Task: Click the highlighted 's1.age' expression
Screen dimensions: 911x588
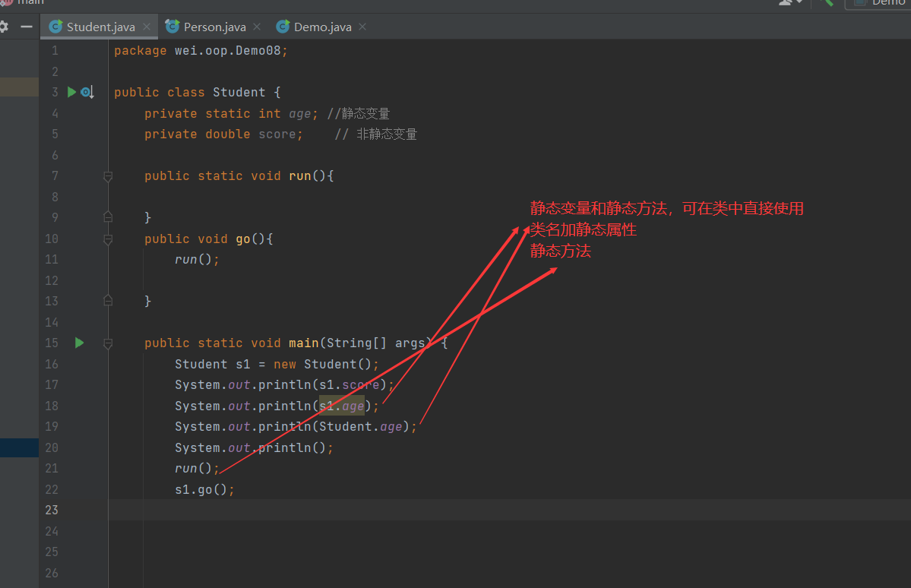Action: click(342, 406)
